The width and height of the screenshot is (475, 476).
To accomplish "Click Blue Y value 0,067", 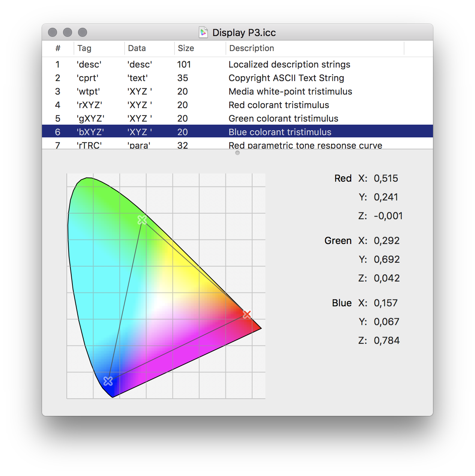I will pos(386,322).
